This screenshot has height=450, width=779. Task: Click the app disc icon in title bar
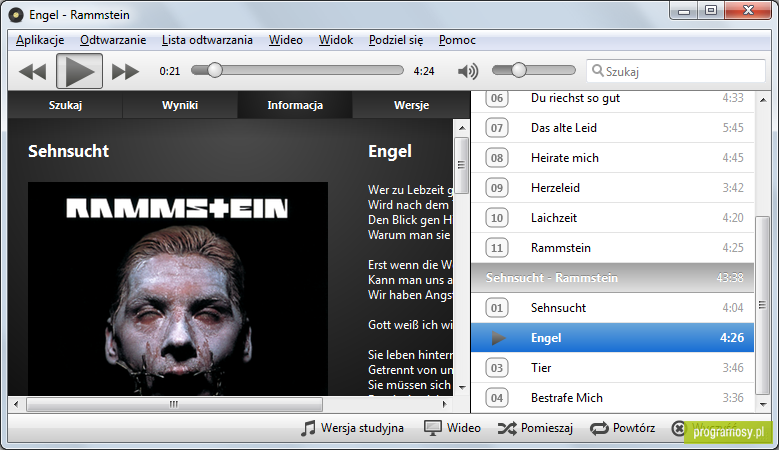coord(16,15)
